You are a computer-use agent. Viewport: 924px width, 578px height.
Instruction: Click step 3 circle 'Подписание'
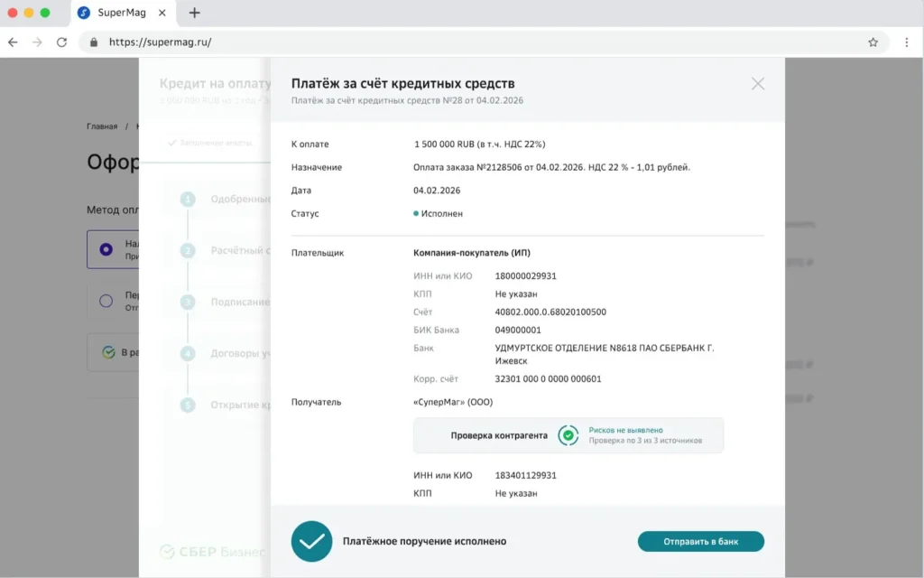pos(188,302)
